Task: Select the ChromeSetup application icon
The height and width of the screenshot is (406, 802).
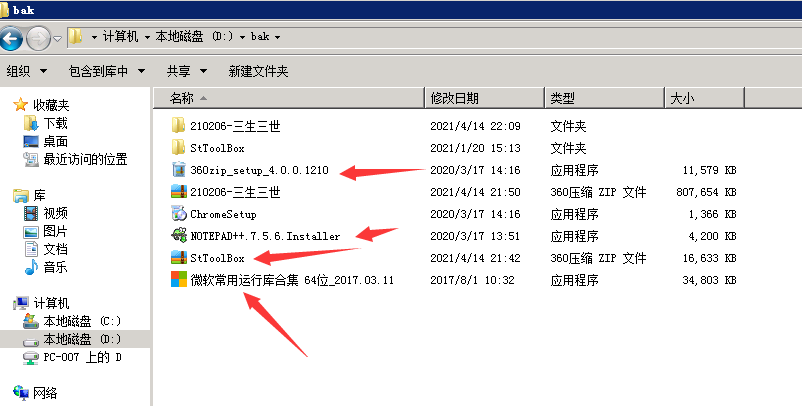Action: pos(179,214)
